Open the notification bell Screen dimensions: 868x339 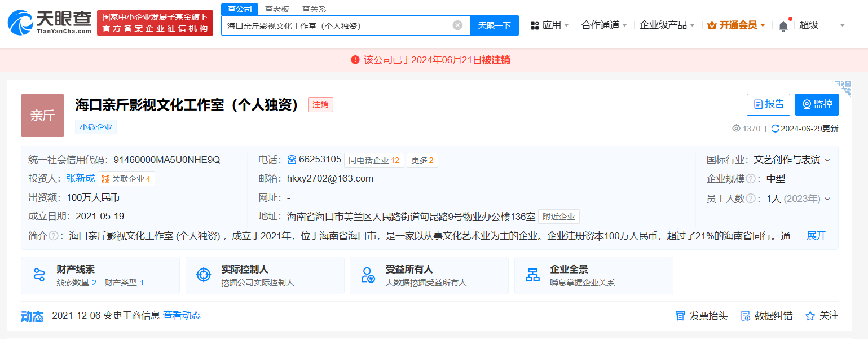[x=783, y=25]
